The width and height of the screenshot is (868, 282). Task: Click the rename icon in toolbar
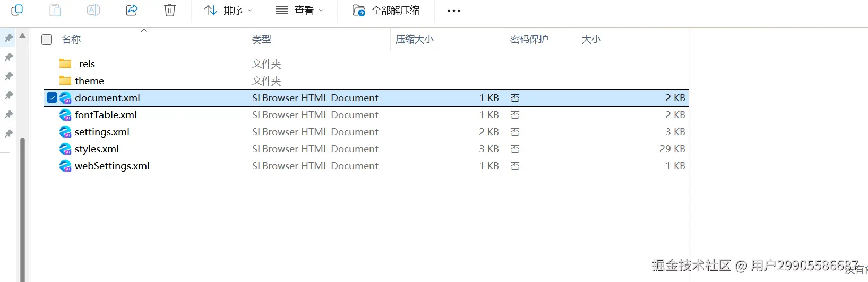[x=93, y=10]
